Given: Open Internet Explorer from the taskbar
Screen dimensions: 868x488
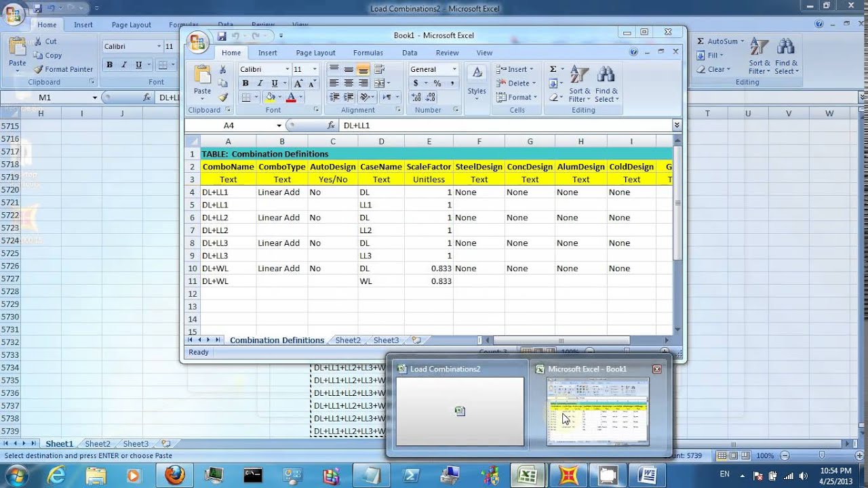Looking at the screenshot, I should coord(55,474).
